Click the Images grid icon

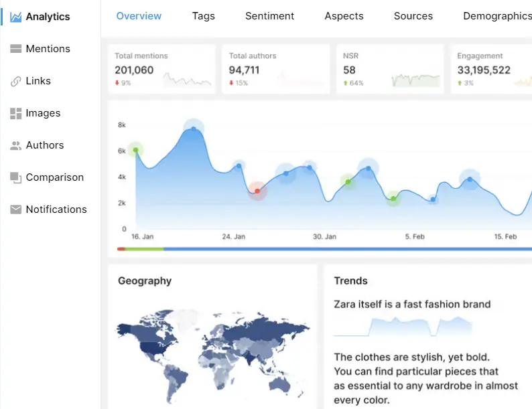16,113
